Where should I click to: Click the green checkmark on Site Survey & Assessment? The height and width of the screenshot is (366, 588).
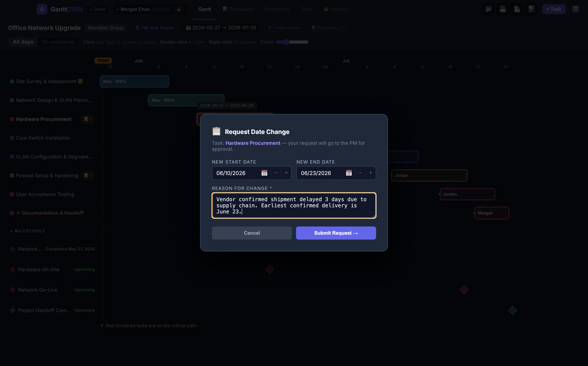click(x=80, y=81)
